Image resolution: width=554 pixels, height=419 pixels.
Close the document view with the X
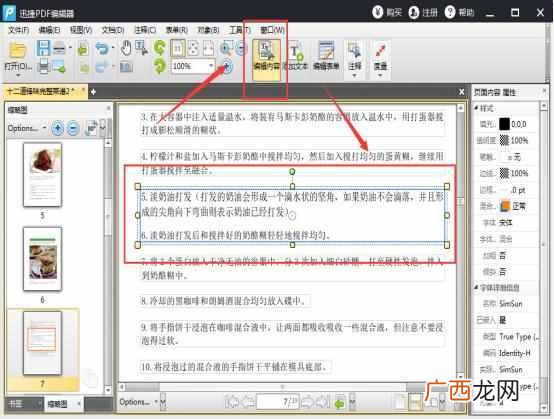click(461, 92)
